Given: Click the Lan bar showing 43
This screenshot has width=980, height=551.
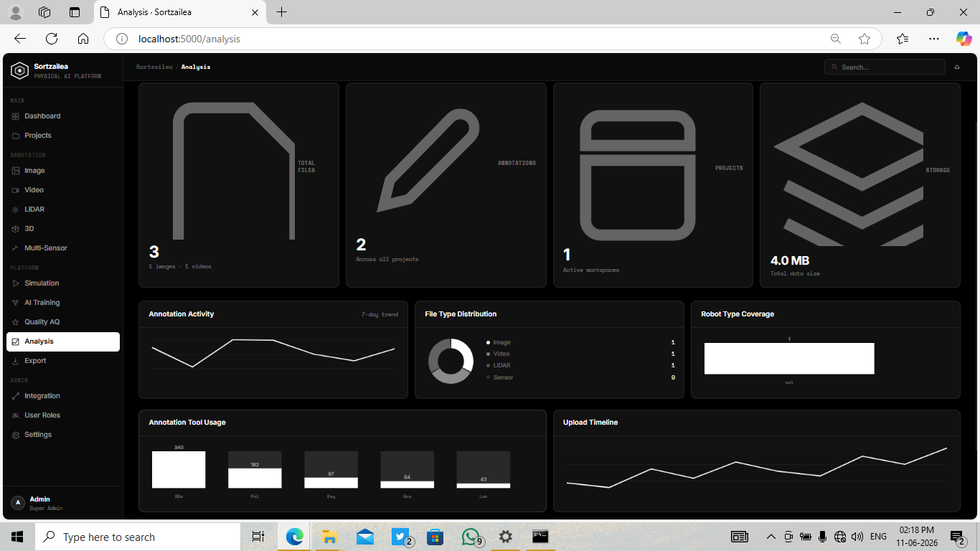Looking at the screenshot, I should [483, 486].
